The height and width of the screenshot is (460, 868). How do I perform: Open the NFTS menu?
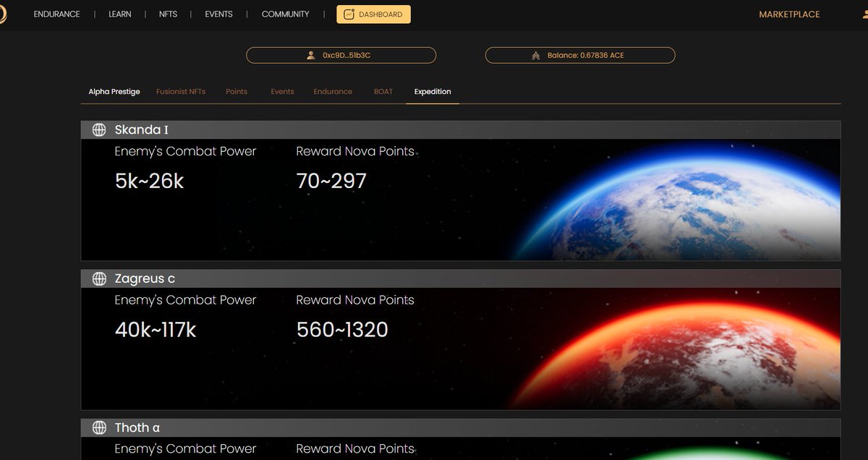(168, 14)
